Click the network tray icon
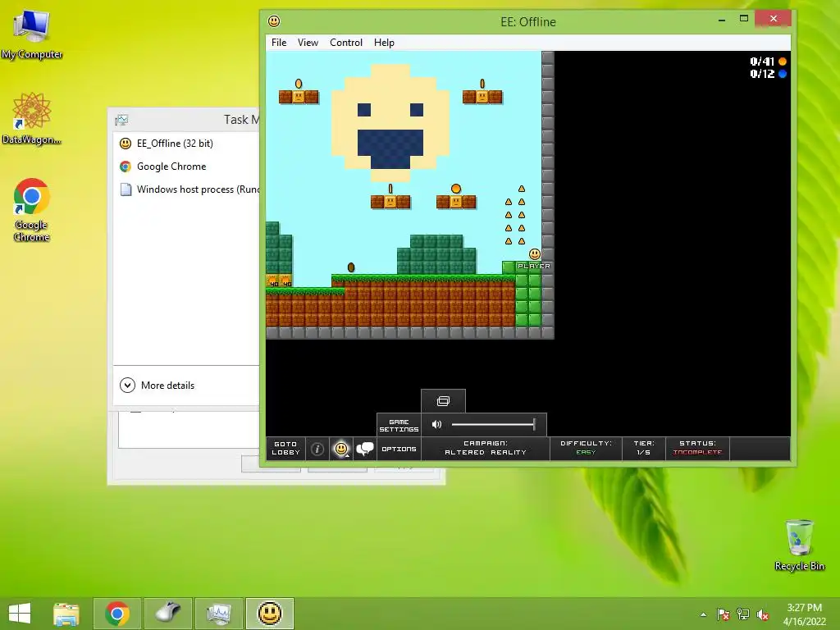This screenshot has width=840, height=630. pyautogui.click(x=743, y=614)
